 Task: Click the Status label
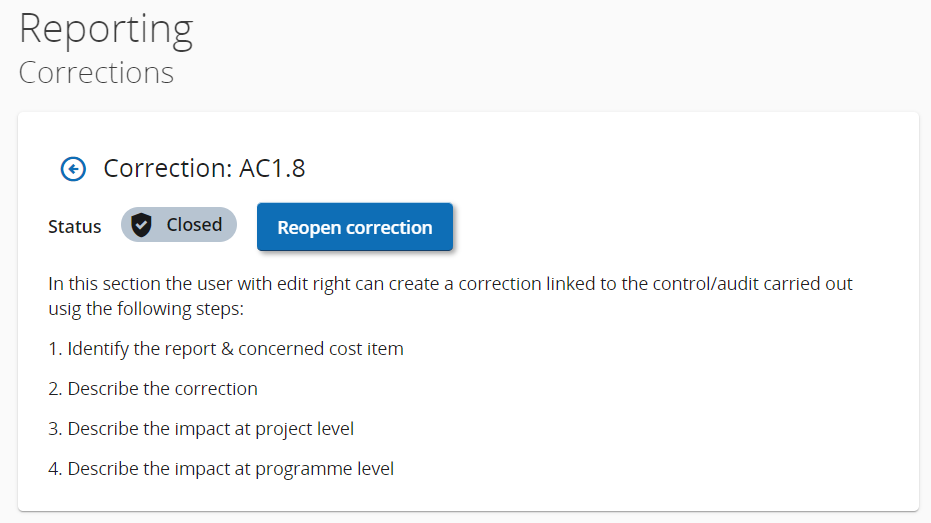75,227
